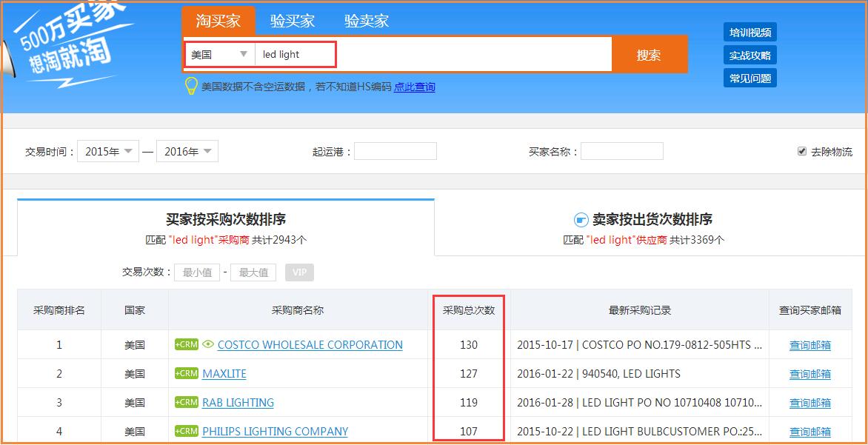Click the 采购总次数 column header

coord(469,310)
